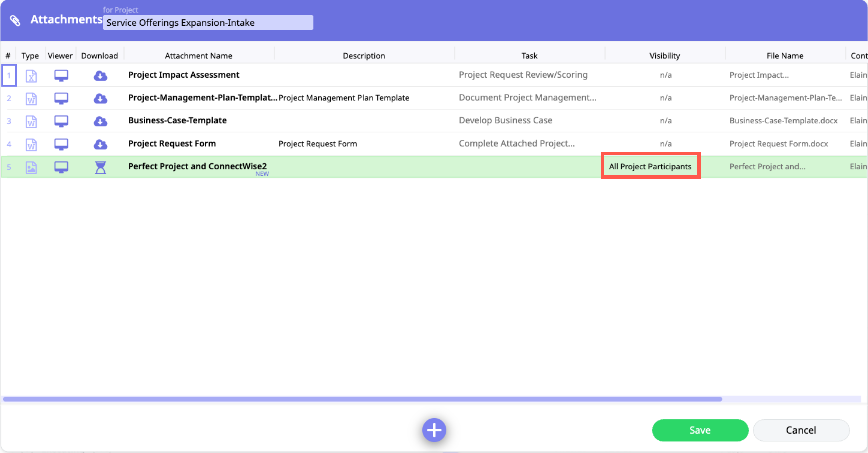The width and height of the screenshot is (868, 453).
Task: Click the Excel type icon in row 1
Action: 31,76
